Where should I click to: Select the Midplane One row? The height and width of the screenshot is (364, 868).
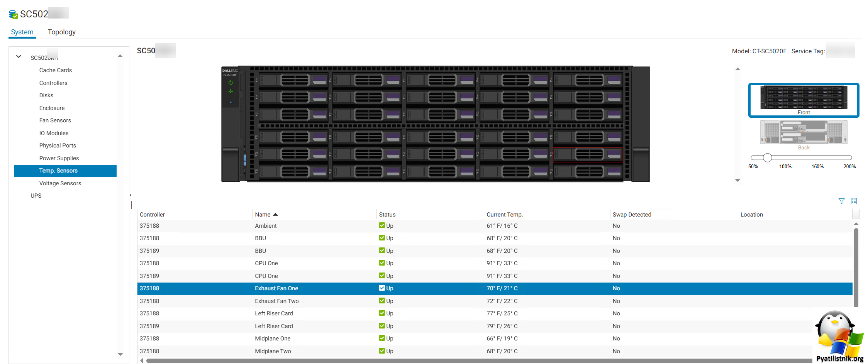point(495,339)
